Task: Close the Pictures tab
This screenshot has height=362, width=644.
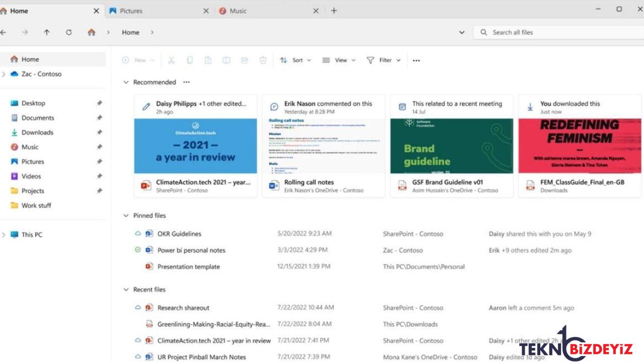Action: click(206, 11)
